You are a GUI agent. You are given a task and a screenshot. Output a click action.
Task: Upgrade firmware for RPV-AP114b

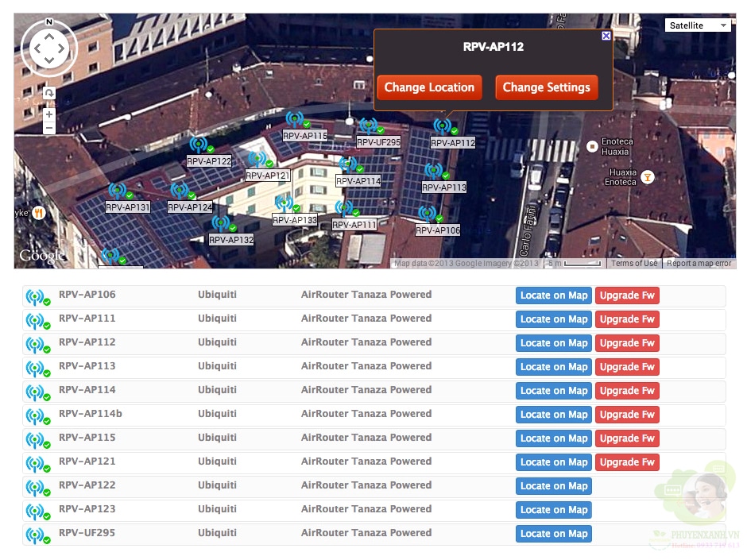627,415
